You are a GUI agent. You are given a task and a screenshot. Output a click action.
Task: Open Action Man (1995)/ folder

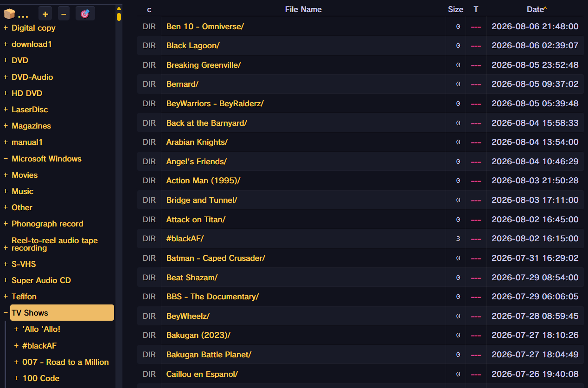pyautogui.click(x=203, y=181)
